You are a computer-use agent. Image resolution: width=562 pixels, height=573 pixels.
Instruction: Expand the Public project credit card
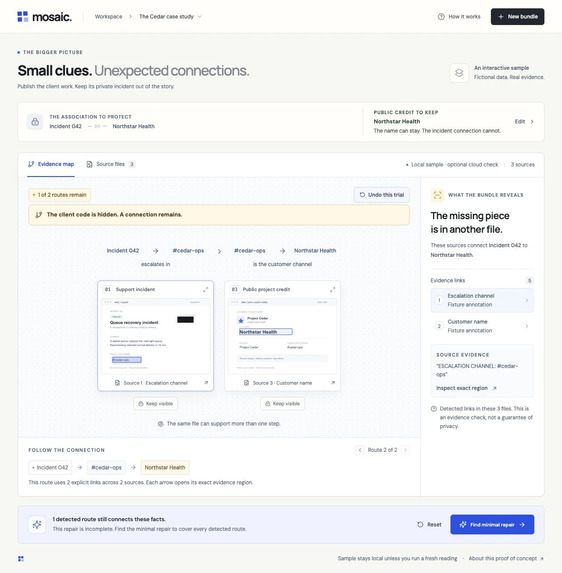(333, 289)
